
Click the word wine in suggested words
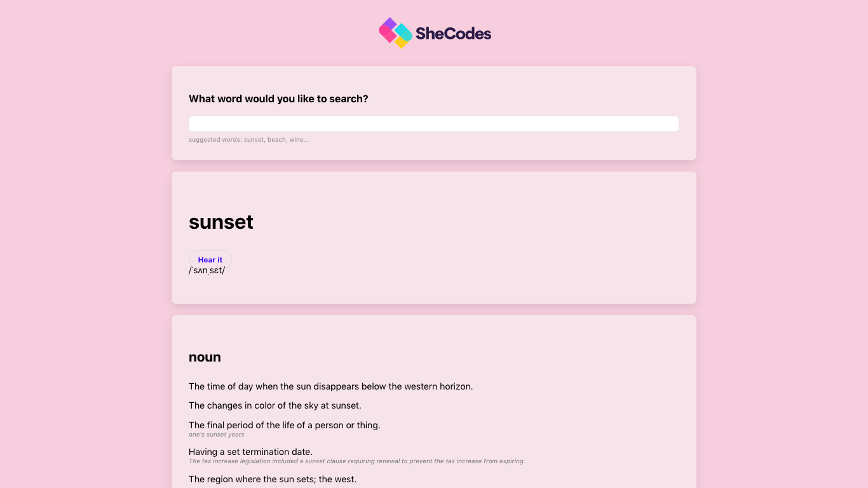297,140
